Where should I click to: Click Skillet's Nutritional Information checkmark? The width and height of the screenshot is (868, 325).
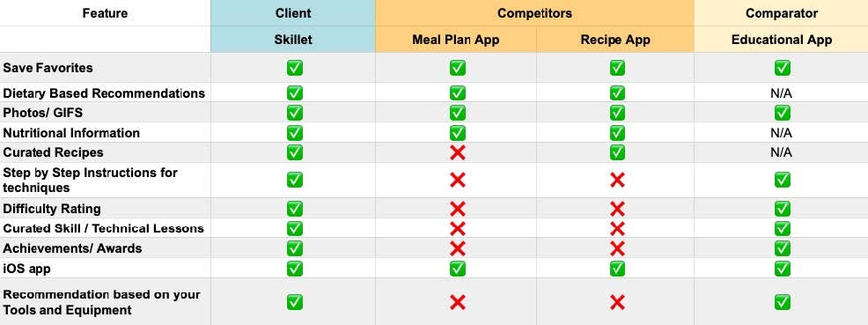pos(295,133)
